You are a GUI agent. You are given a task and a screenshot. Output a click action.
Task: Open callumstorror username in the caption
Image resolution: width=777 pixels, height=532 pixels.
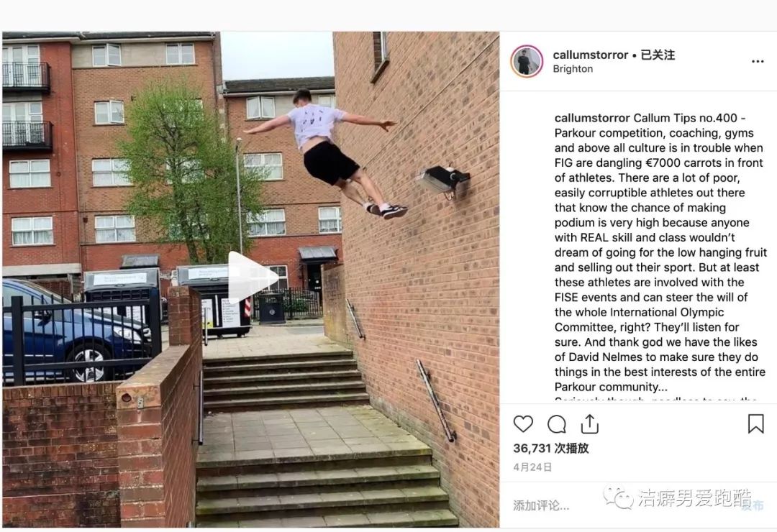click(x=592, y=118)
